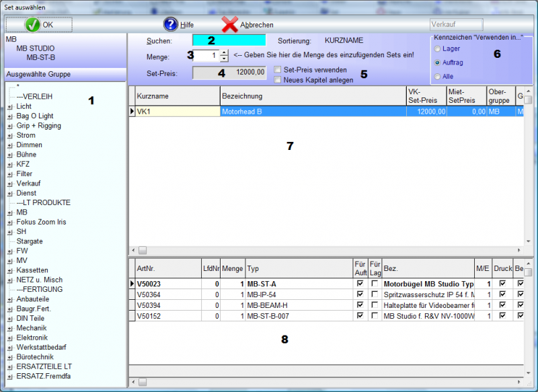The width and height of the screenshot is (538, 392).
Task: Click the VK-Set-Preis column header
Action: (x=426, y=96)
